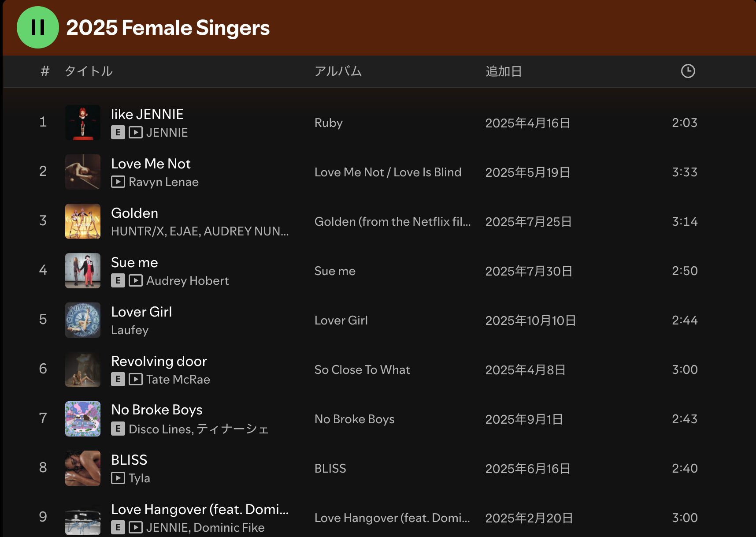Click the explicit badge on Sue me
This screenshot has width=756, height=537.
(x=118, y=280)
